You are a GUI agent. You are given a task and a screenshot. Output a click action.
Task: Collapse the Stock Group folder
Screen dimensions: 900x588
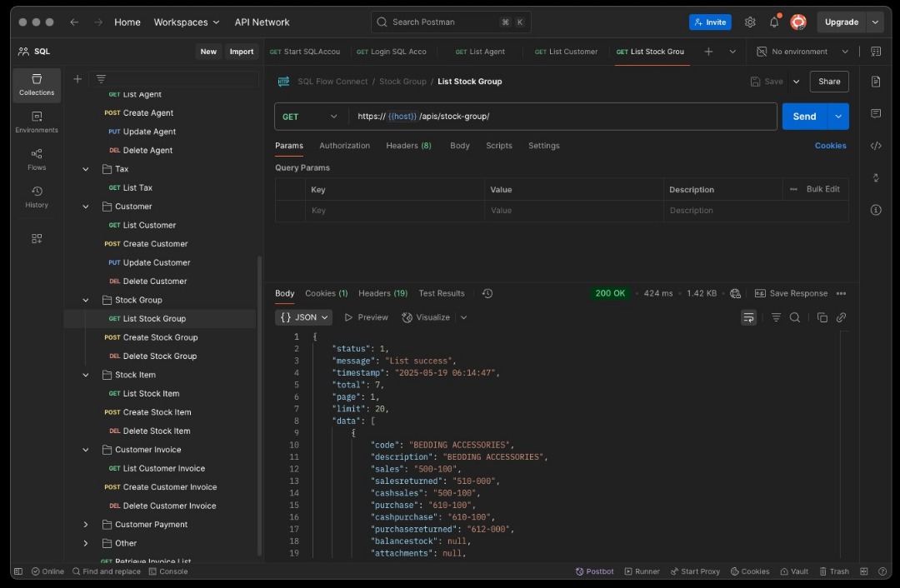(86, 300)
